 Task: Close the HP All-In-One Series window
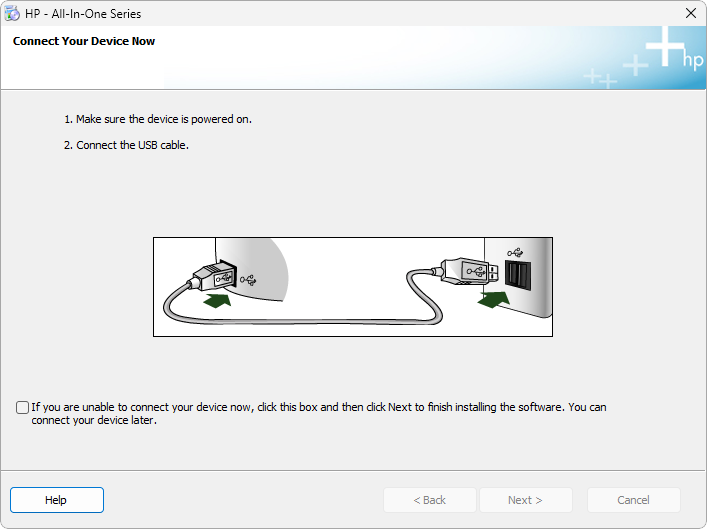[690, 14]
